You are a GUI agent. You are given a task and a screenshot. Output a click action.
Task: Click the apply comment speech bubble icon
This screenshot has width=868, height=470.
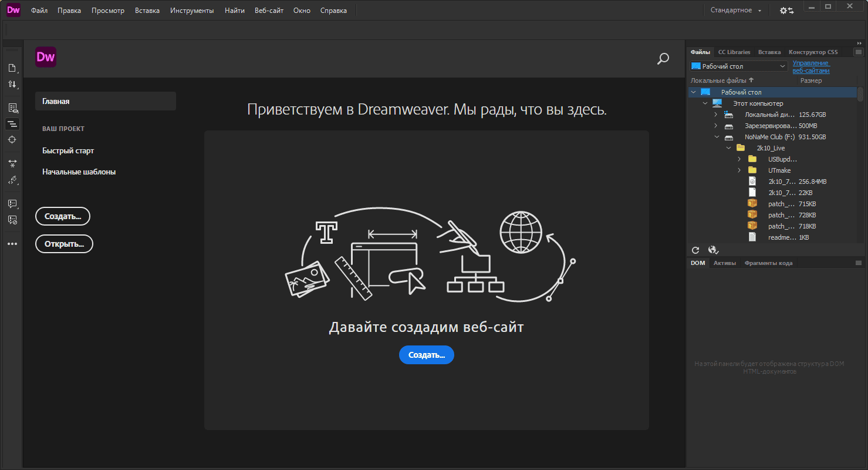click(12, 204)
